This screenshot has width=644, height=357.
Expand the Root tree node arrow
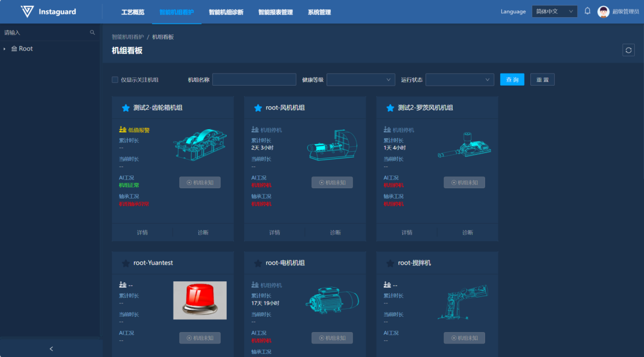click(x=5, y=49)
